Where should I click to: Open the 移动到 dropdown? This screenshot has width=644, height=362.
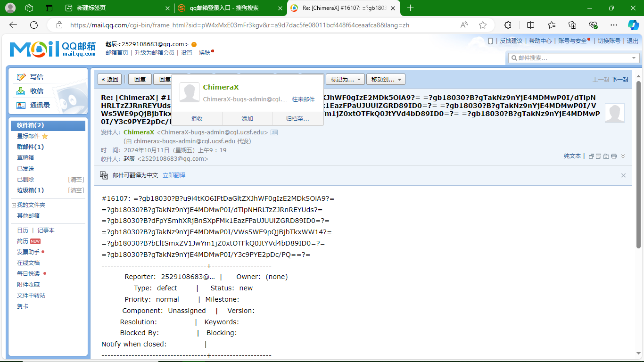(x=386, y=80)
